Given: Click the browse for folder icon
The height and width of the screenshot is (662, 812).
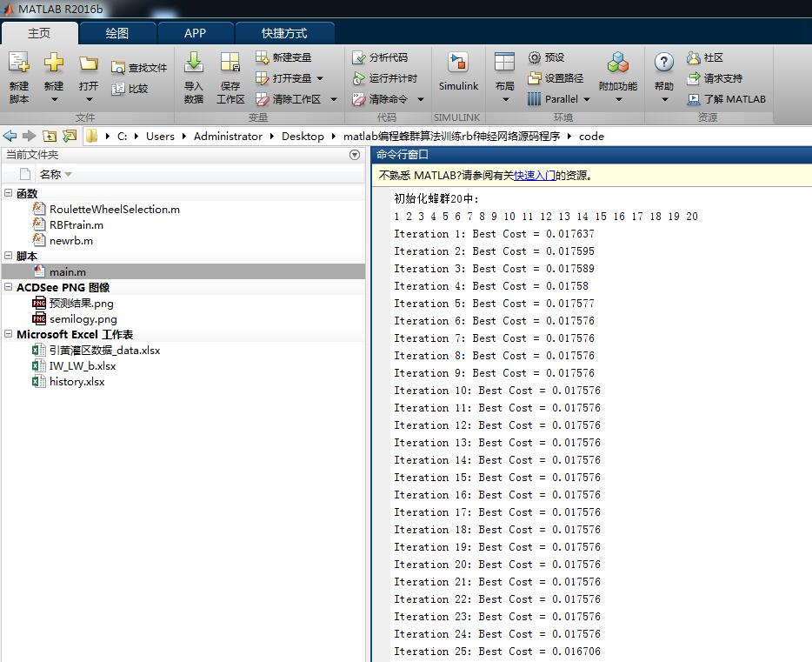Looking at the screenshot, I should coord(70,137).
